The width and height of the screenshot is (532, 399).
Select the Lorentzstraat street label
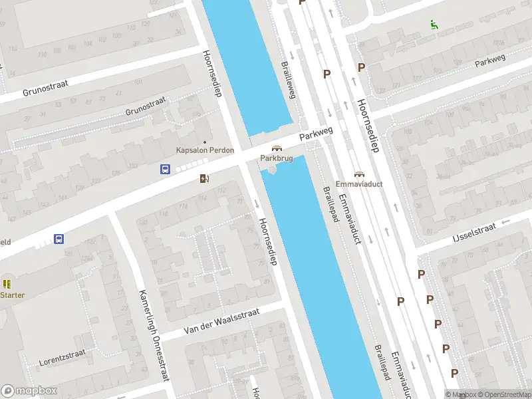coord(63,358)
